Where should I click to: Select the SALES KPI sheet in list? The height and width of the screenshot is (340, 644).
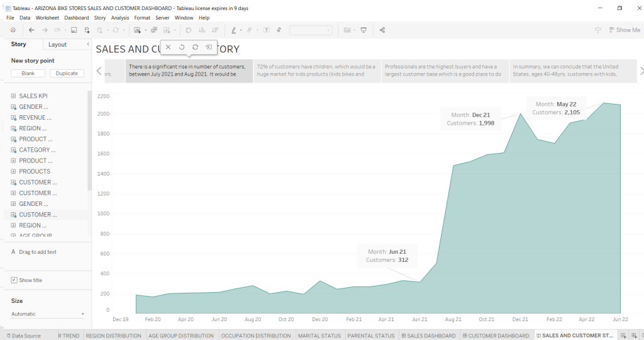click(33, 96)
